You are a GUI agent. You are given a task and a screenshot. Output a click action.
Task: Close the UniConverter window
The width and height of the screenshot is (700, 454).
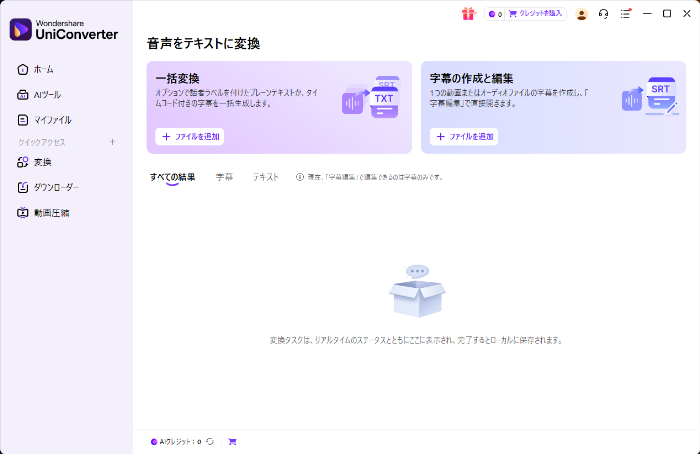pyautogui.click(x=687, y=14)
